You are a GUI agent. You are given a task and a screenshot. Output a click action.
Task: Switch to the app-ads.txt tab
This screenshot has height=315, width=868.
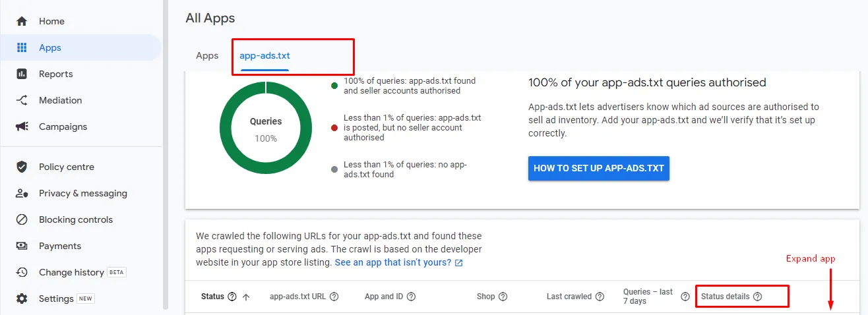click(x=264, y=56)
